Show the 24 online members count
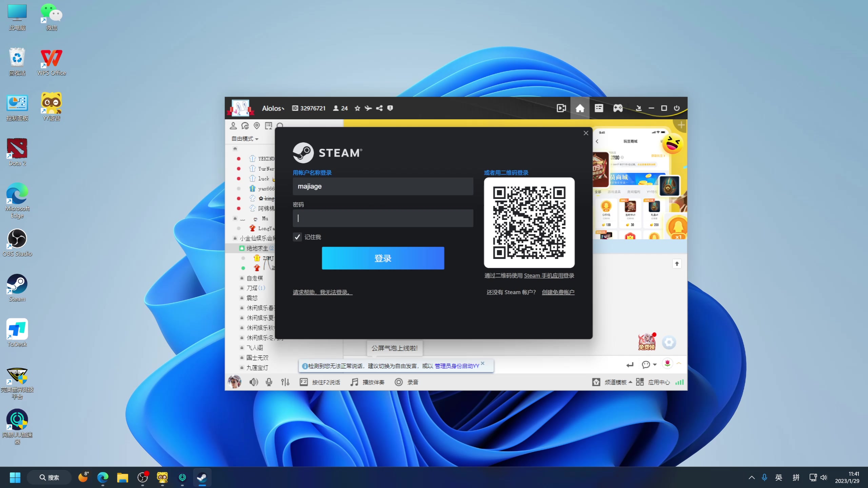This screenshot has width=868, height=488. click(340, 108)
